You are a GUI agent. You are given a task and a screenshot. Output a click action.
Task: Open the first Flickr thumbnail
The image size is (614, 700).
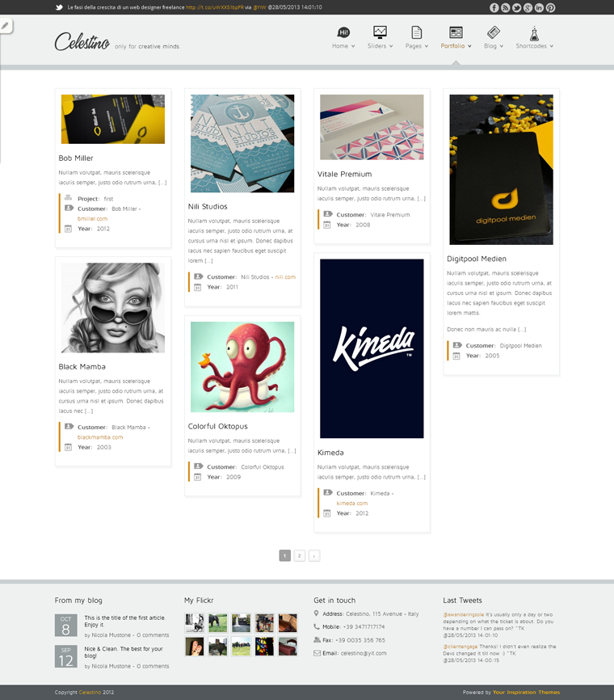(195, 622)
